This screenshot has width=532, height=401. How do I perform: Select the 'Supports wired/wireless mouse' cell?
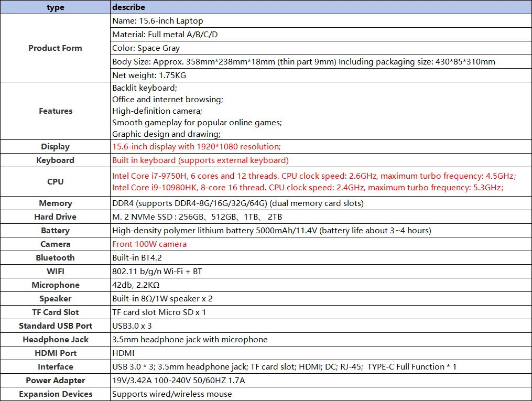point(321,394)
